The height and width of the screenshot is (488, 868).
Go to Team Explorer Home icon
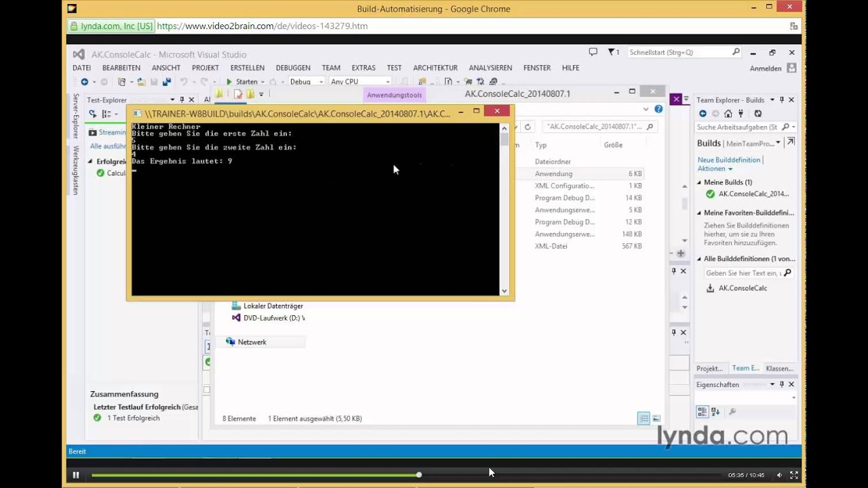click(728, 114)
